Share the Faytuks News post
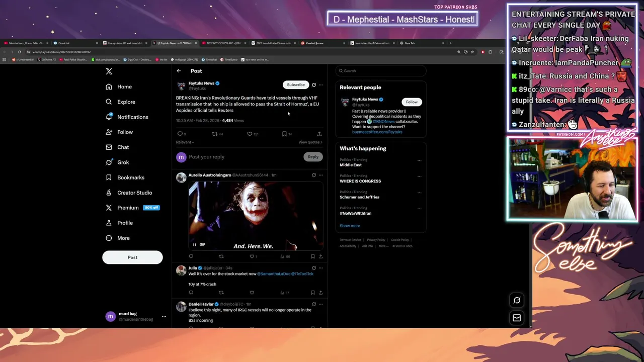Screen dimensions: 644x362 [319, 134]
